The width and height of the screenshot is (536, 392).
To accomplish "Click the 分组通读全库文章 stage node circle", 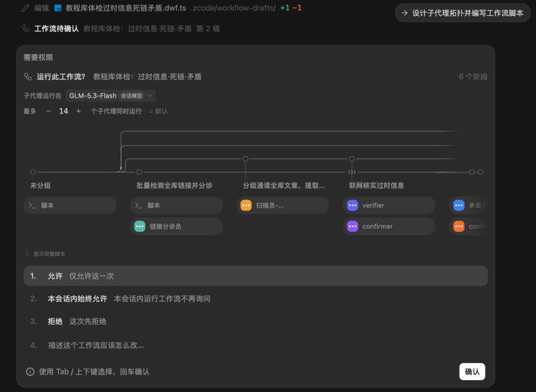I will 246,159.
